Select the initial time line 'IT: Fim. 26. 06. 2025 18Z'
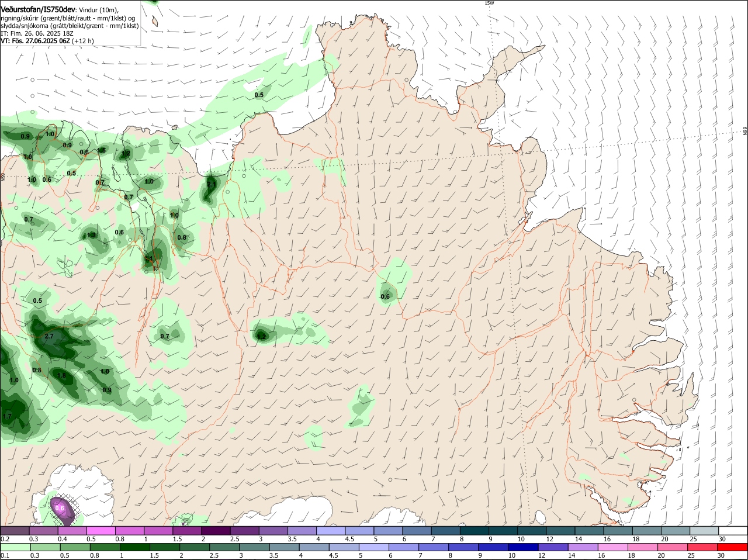Image resolution: width=748 pixels, height=560 pixels. (37, 33)
